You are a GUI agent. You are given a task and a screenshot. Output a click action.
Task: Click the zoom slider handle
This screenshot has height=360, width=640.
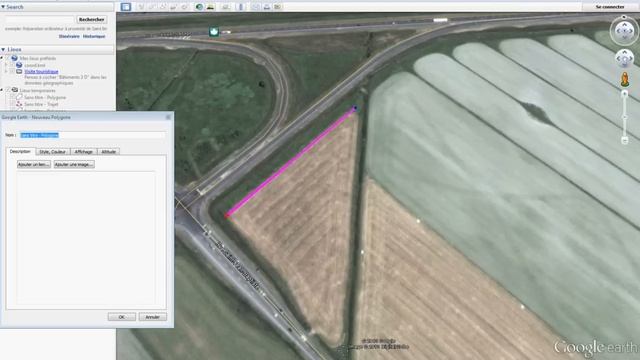coord(624,117)
